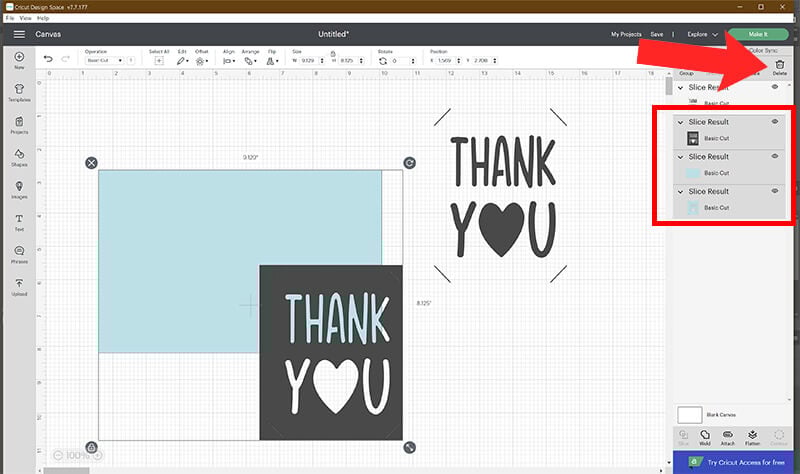
Task: Collapse the topmost Slice Result group
Action: [680, 88]
